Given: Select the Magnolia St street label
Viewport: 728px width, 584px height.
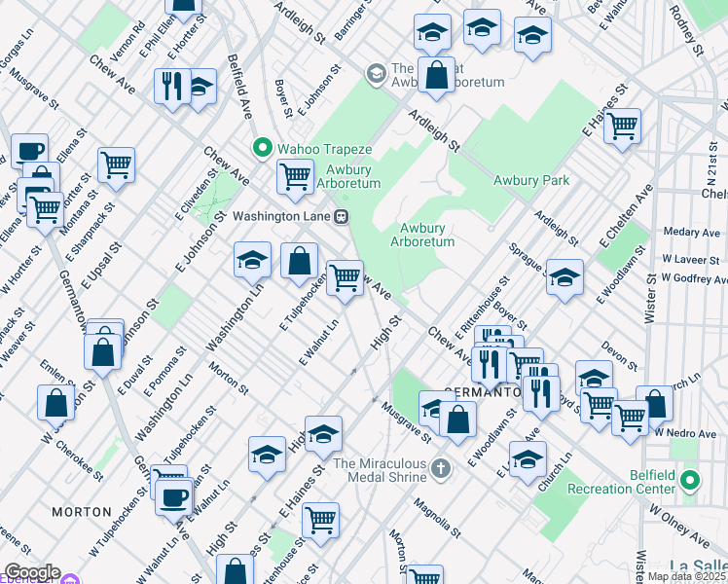Looking at the screenshot, I should click(x=438, y=518).
